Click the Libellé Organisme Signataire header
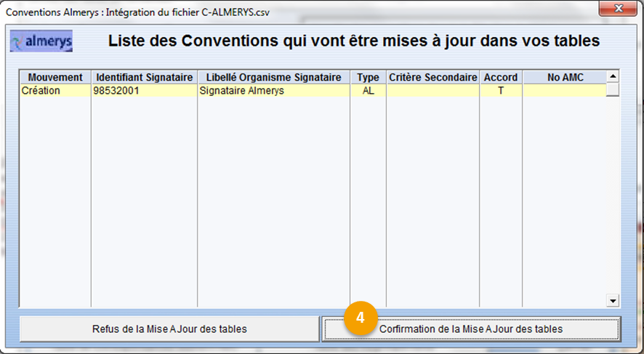 click(273, 77)
